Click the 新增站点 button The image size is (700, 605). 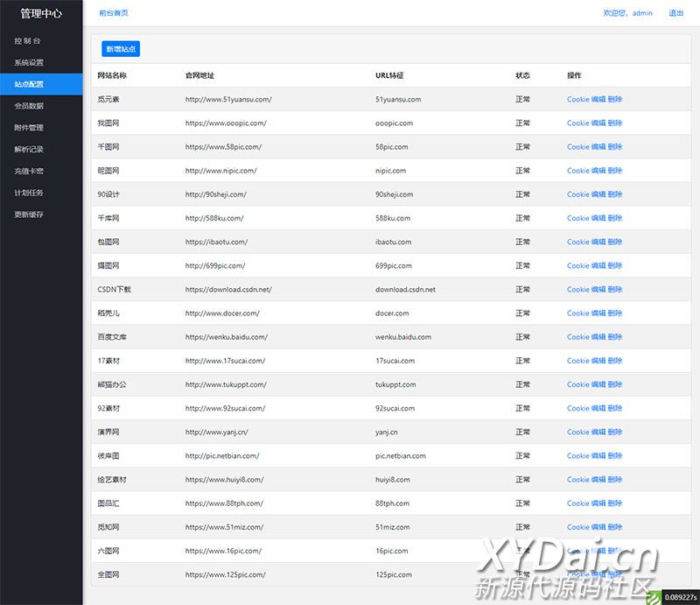pyautogui.click(x=121, y=49)
